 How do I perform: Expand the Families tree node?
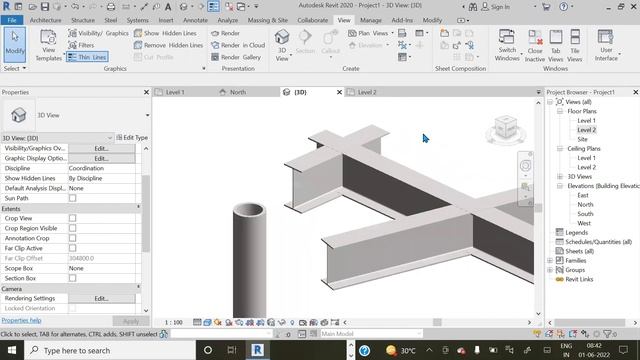550,260
